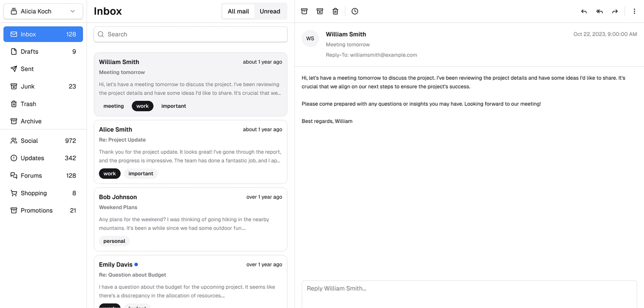
Task: Go to the Junk folder
Action: [x=43, y=86]
